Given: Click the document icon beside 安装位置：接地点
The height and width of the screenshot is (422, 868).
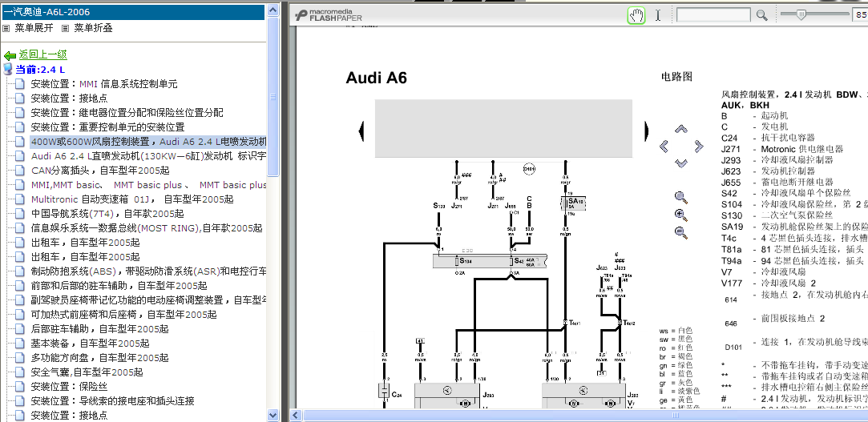Looking at the screenshot, I should click(x=20, y=98).
